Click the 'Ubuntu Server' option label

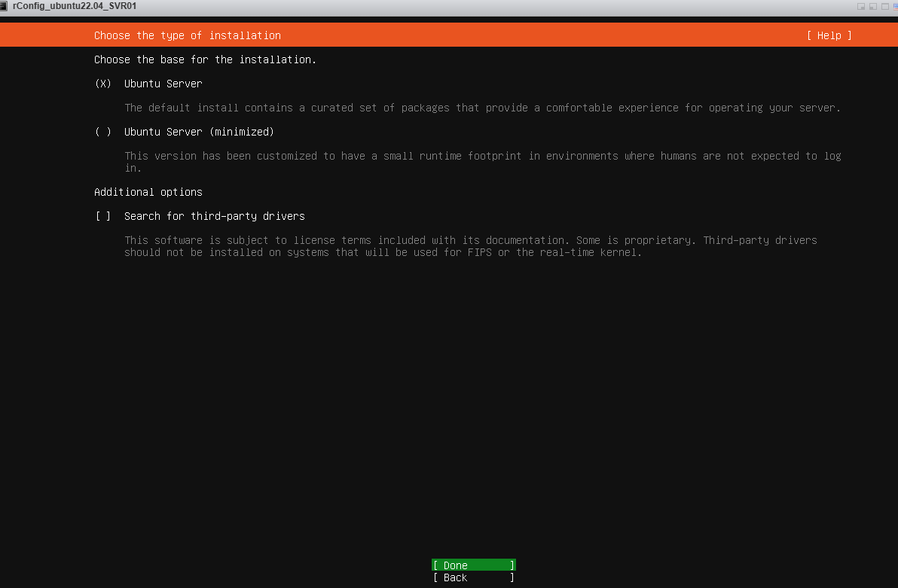click(163, 84)
